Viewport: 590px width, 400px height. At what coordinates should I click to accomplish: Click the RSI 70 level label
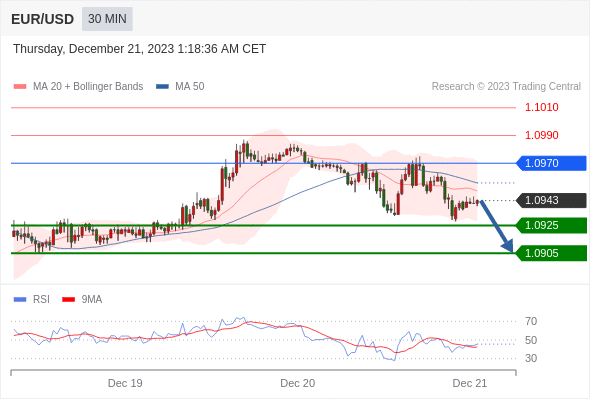pos(531,321)
